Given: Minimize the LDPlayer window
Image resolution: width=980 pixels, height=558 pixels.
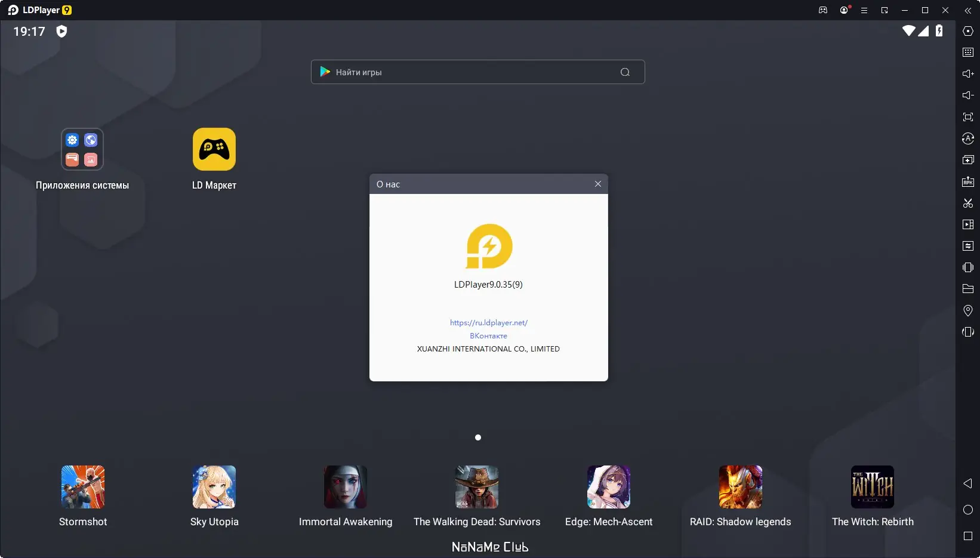Looking at the screenshot, I should 905,10.
